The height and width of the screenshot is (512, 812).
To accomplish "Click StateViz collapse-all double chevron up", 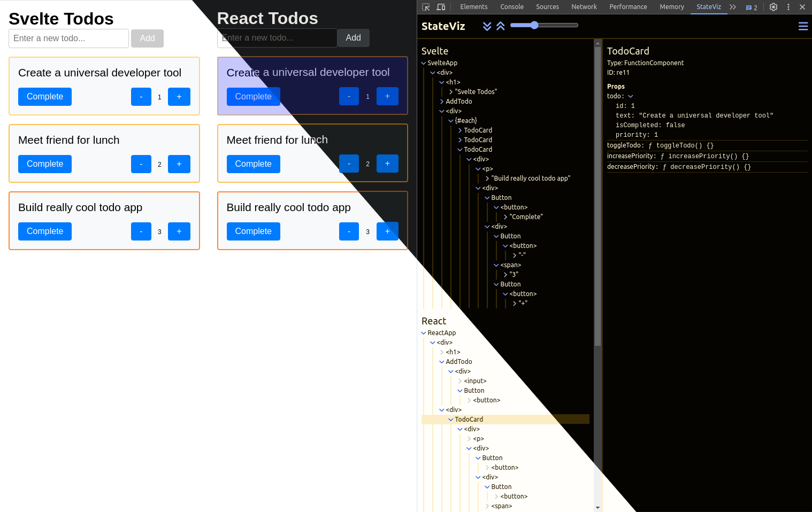I will pyautogui.click(x=501, y=26).
